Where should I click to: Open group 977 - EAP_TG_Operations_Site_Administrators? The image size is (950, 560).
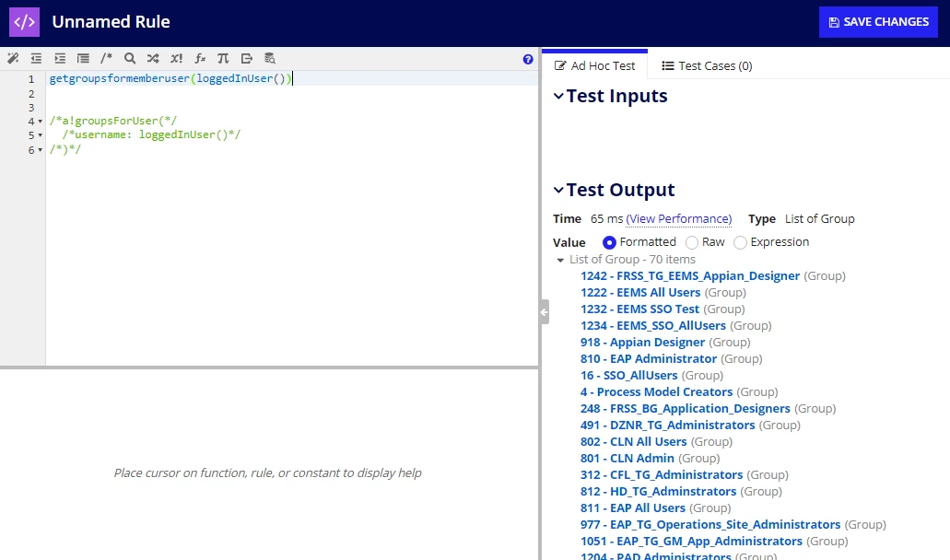710,525
